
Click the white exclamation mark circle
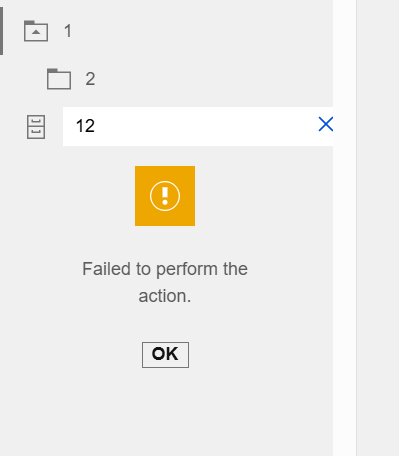point(165,196)
